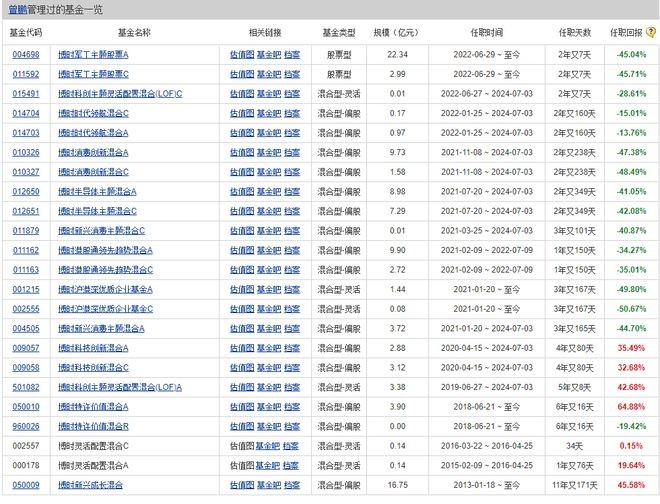Click fund code 010327 link

[x=24, y=172]
